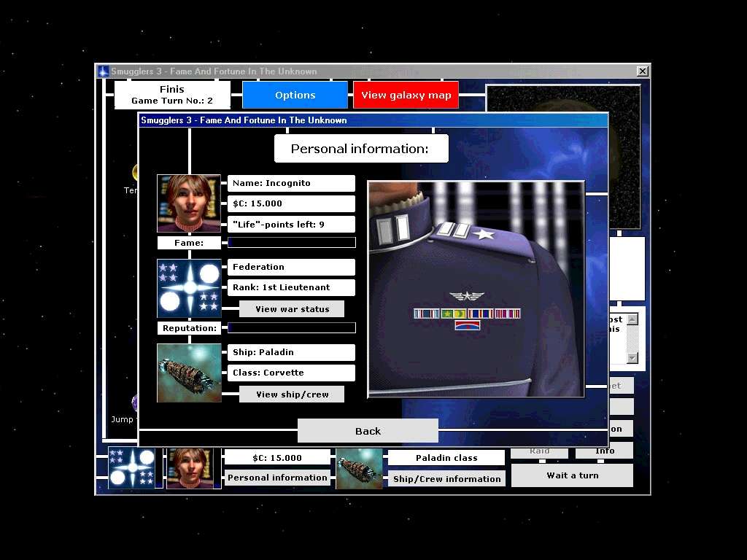Click the Reputation: label

[189, 328]
